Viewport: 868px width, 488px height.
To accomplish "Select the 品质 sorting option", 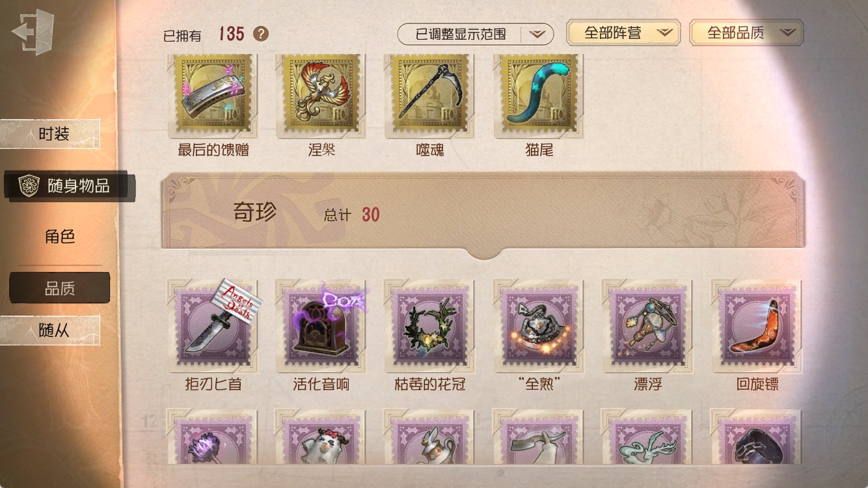I will (60, 288).
